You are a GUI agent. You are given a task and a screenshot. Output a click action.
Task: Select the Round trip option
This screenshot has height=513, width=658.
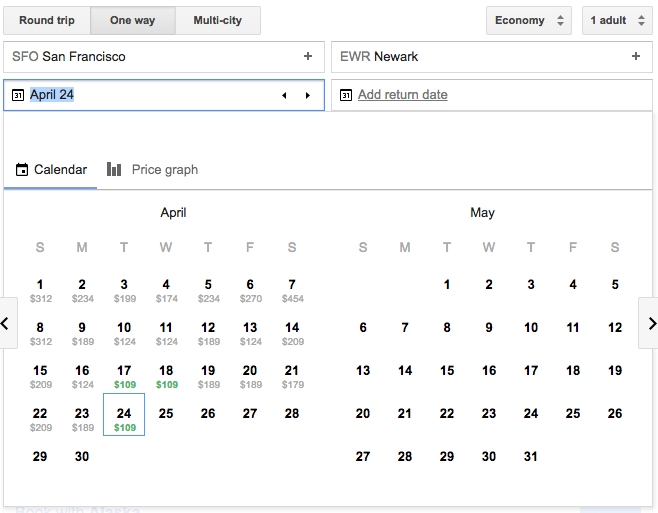click(47, 20)
